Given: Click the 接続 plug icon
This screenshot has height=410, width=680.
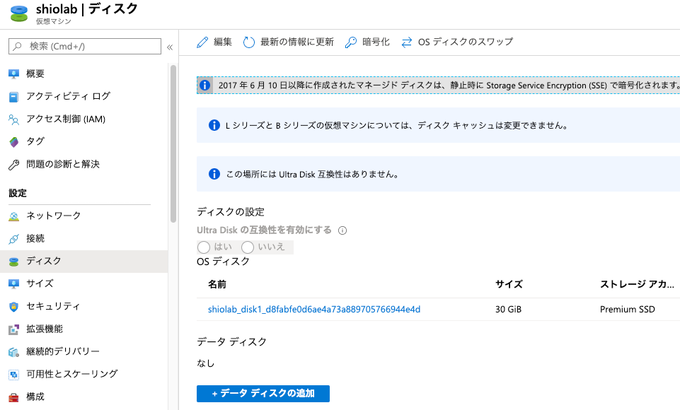Looking at the screenshot, I should [14, 239].
